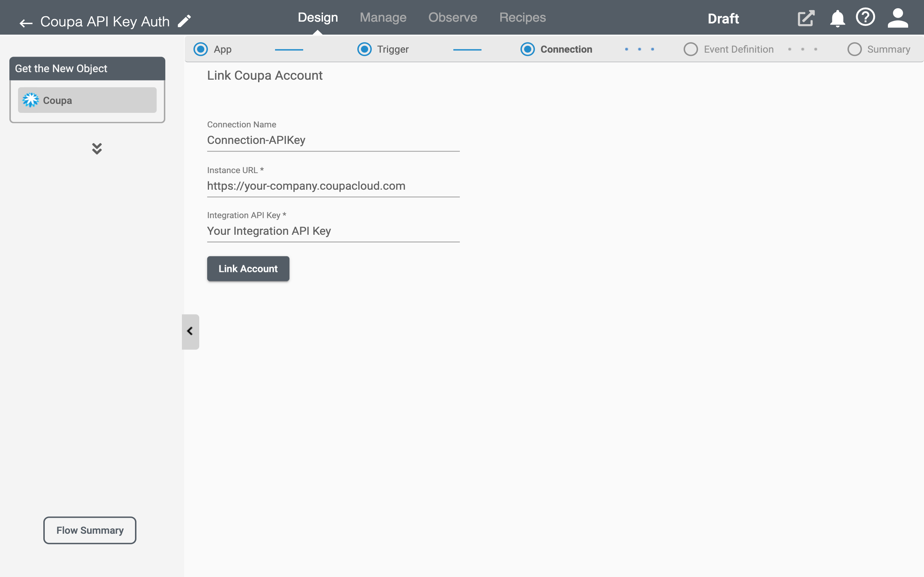Switch to the Observe tab
This screenshot has width=924, height=577.
pyautogui.click(x=452, y=18)
